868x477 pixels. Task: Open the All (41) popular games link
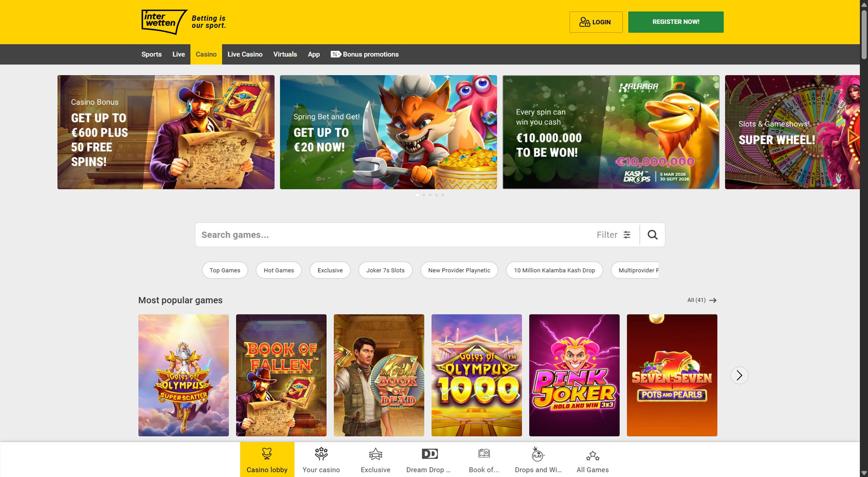coord(697,300)
